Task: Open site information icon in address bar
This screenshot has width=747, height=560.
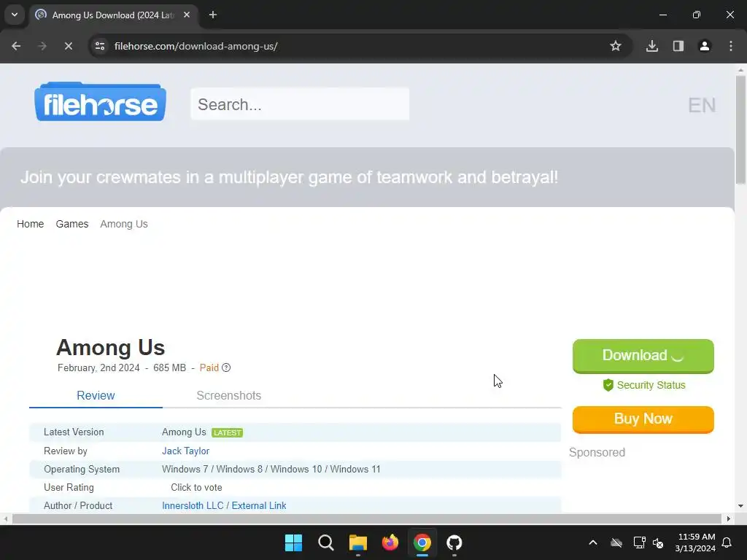Action: pyautogui.click(x=100, y=46)
